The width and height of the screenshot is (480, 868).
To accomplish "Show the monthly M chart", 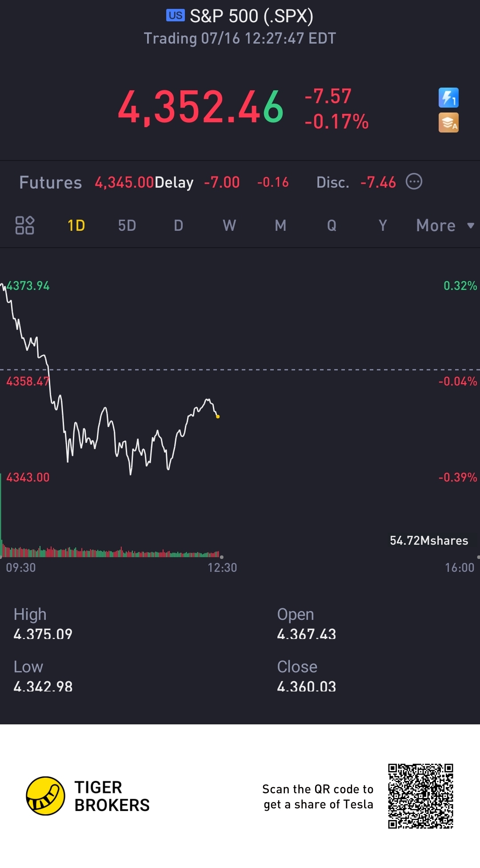I will (280, 225).
